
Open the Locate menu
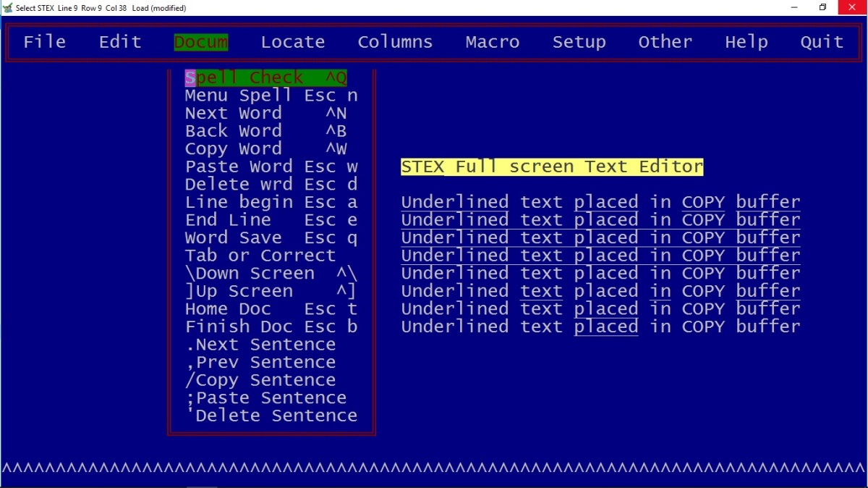tap(293, 42)
